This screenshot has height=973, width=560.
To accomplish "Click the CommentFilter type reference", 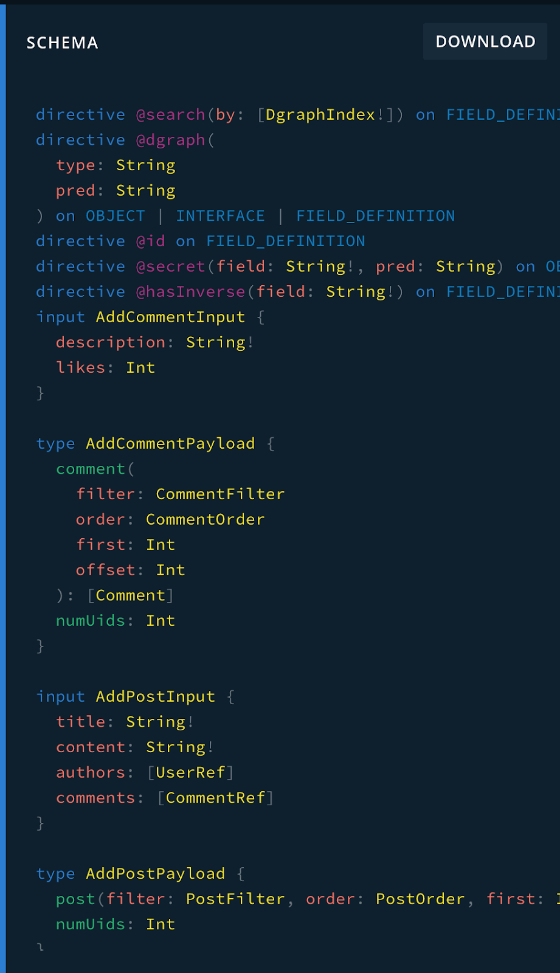I will 220,494.
